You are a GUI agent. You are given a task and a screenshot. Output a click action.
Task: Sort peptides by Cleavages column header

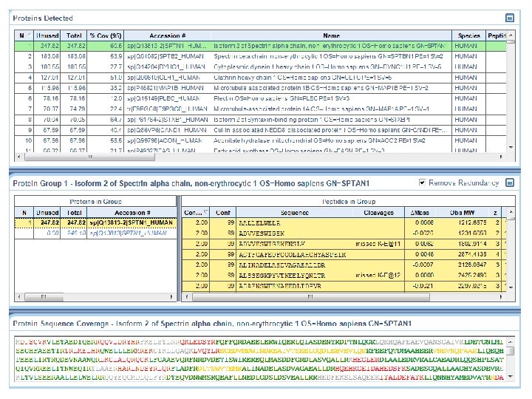pyautogui.click(x=378, y=212)
